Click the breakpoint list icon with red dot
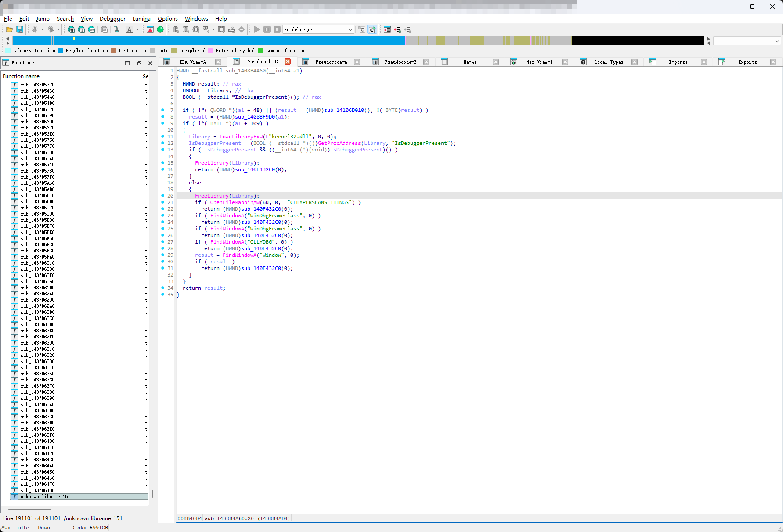This screenshot has height=532, width=783. point(387,29)
